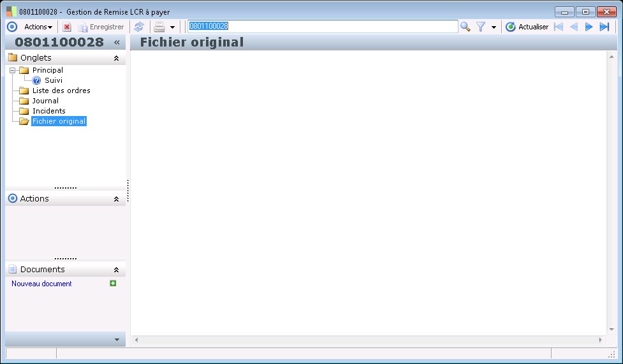
Task: Click the magnifying glass search icon
Action: click(465, 27)
